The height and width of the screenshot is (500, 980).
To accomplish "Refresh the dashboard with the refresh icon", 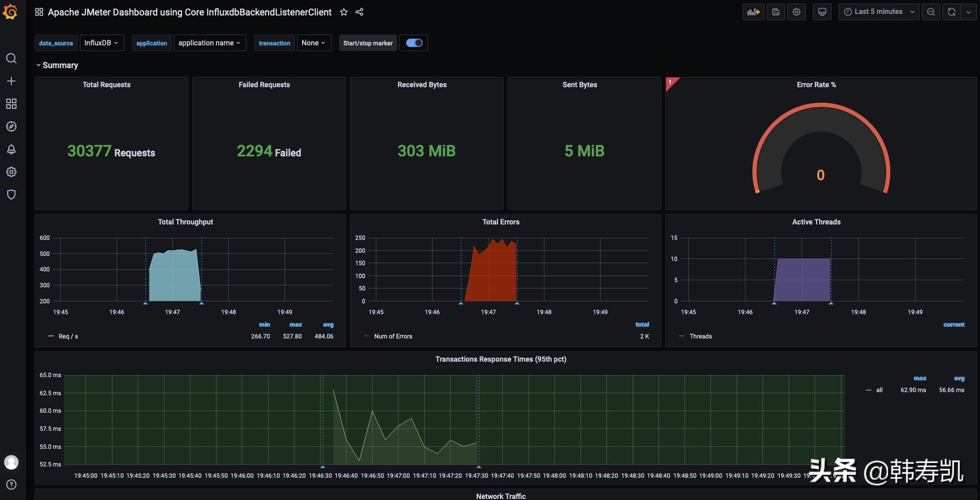I will [x=951, y=11].
